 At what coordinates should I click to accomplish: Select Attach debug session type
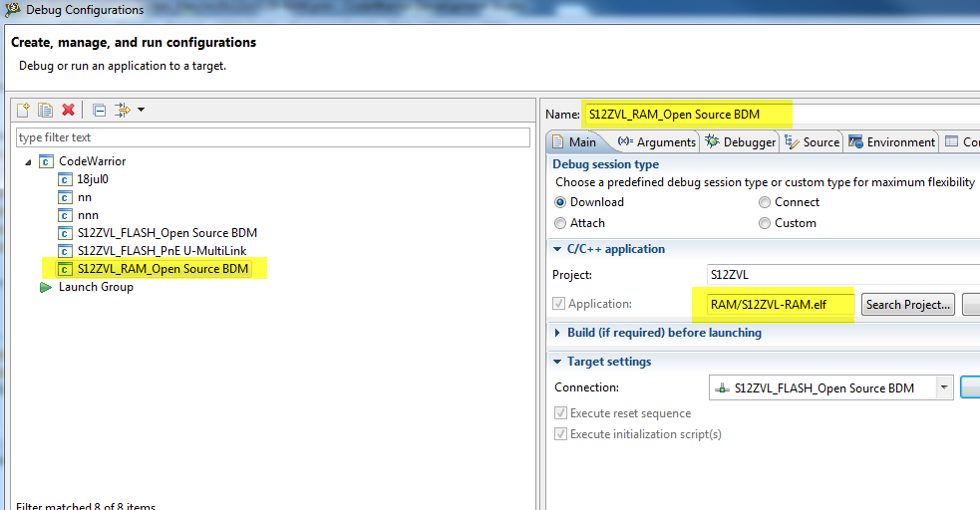(560, 223)
